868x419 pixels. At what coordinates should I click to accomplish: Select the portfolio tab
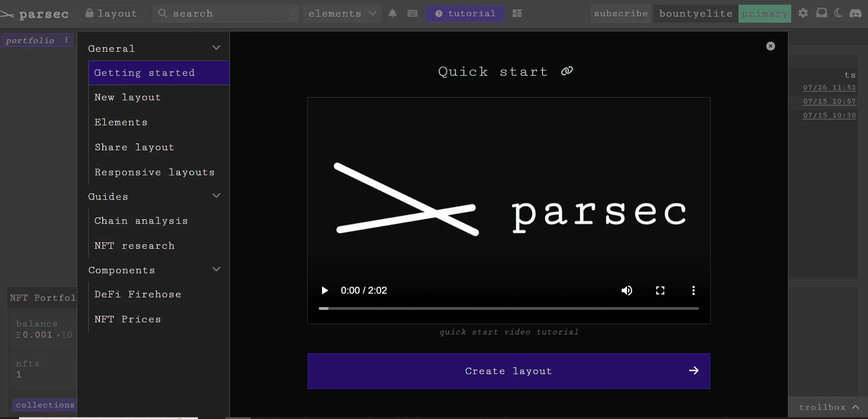tap(31, 40)
